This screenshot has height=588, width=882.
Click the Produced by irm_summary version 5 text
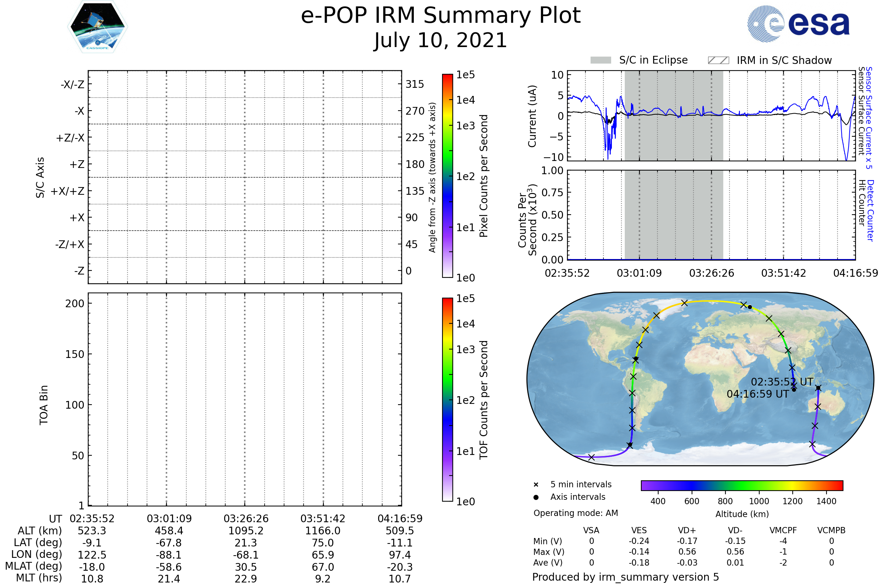coord(625,577)
